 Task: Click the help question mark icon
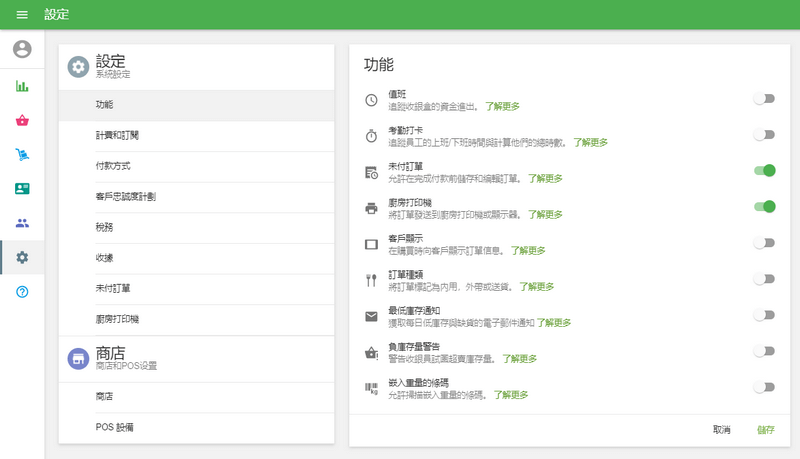click(22, 291)
